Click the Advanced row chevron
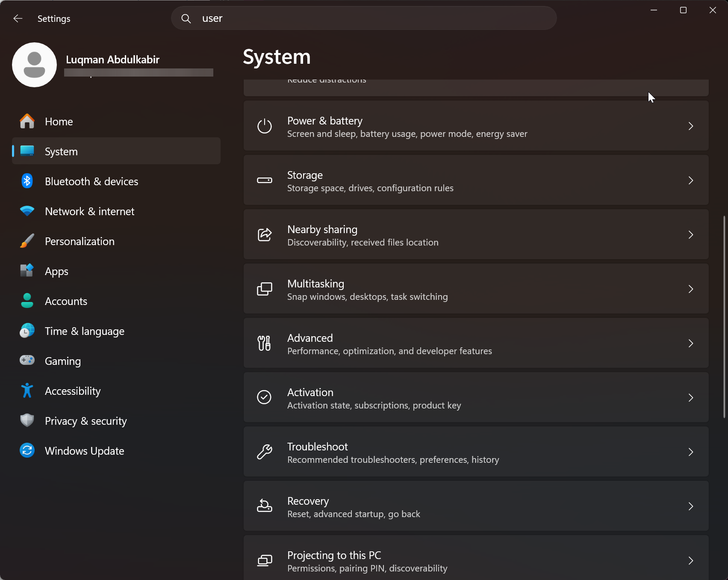The width and height of the screenshot is (728, 580). (x=691, y=343)
